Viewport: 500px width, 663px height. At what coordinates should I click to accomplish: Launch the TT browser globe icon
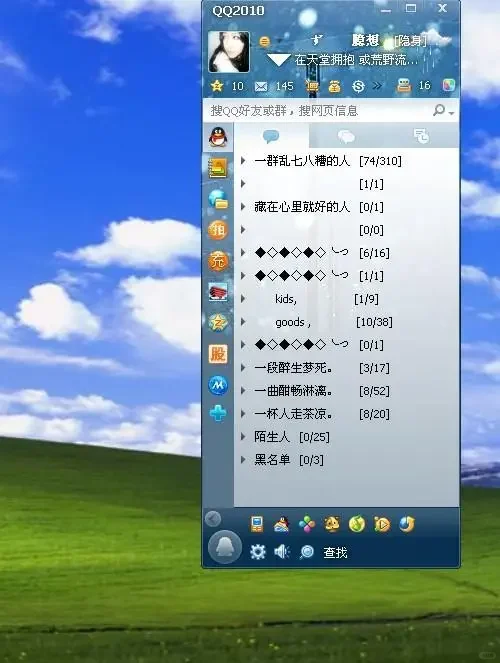pos(407,524)
